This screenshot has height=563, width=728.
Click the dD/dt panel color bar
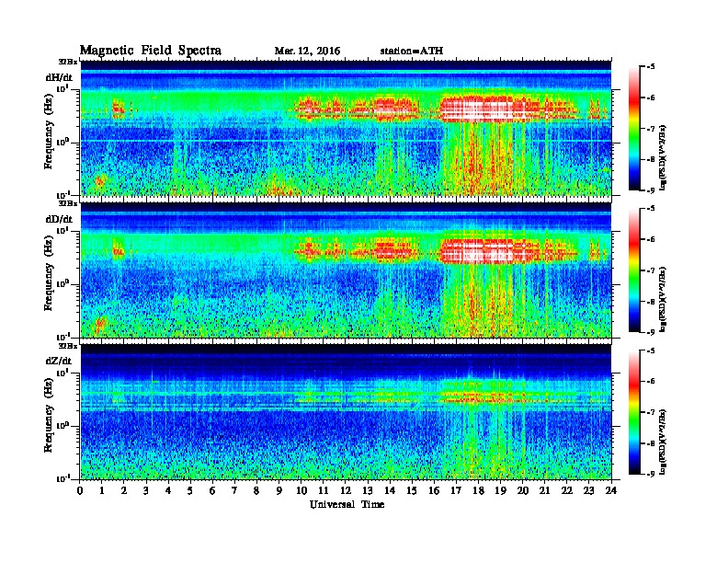634,270
